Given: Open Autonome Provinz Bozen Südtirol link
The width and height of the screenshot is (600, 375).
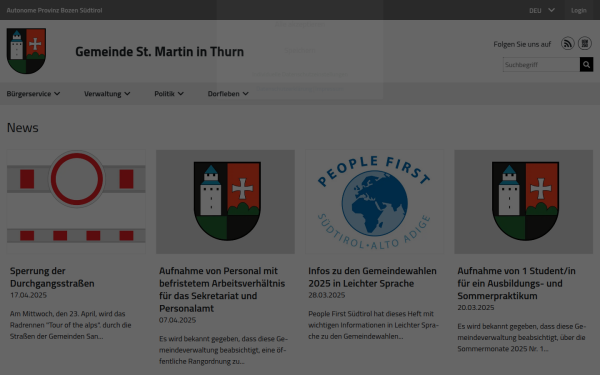Looking at the screenshot, I should (54, 10).
